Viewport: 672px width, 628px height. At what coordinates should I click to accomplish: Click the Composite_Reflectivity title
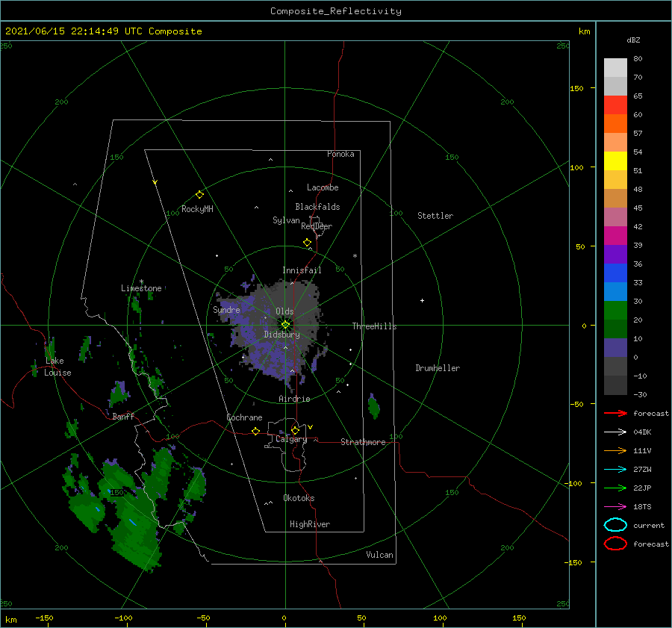pyautogui.click(x=336, y=11)
